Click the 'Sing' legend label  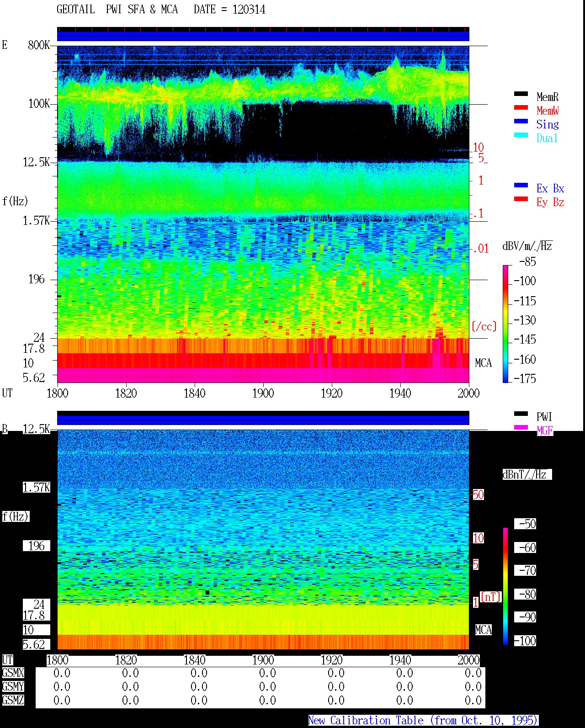548,124
